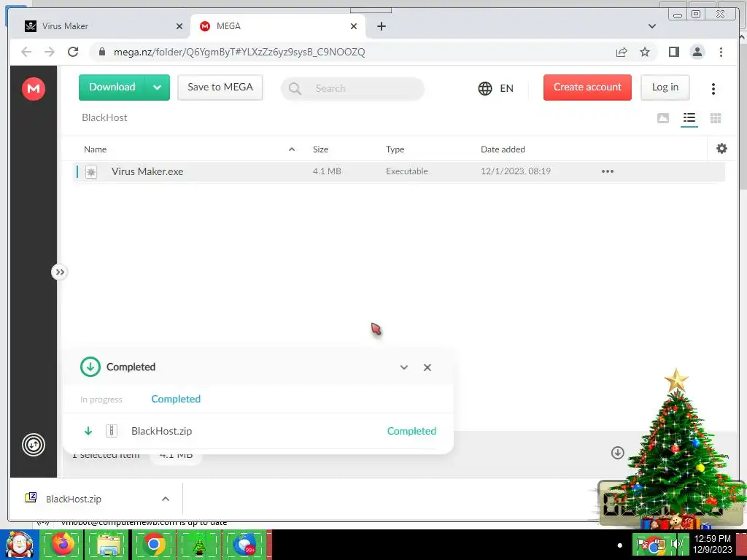Click the Log in button

pyautogui.click(x=665, y=87)
